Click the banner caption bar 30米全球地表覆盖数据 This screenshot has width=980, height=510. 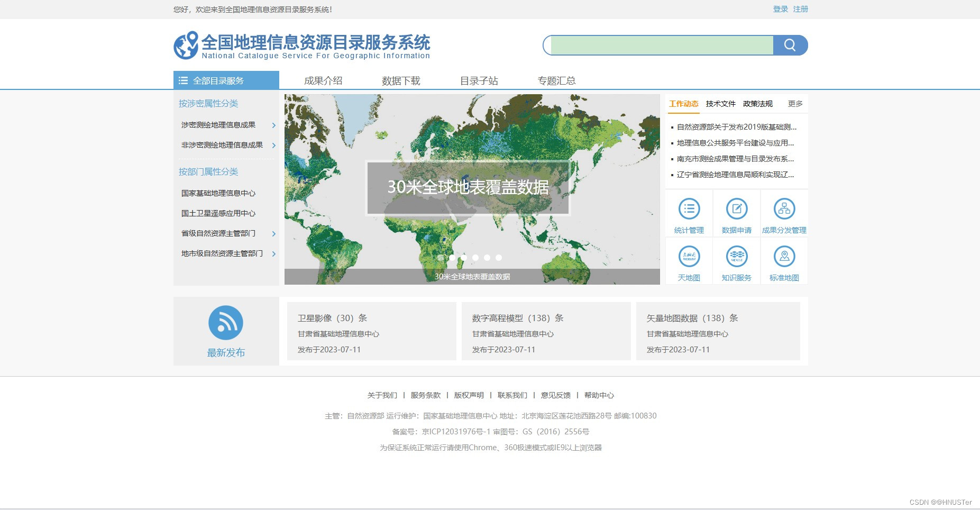point(472,277)
